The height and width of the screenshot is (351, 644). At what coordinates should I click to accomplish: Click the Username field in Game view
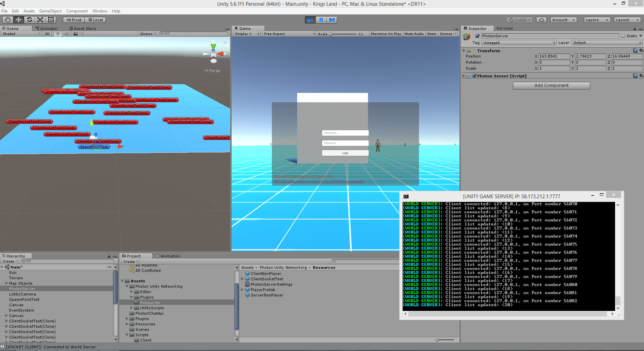pos(345,133)
